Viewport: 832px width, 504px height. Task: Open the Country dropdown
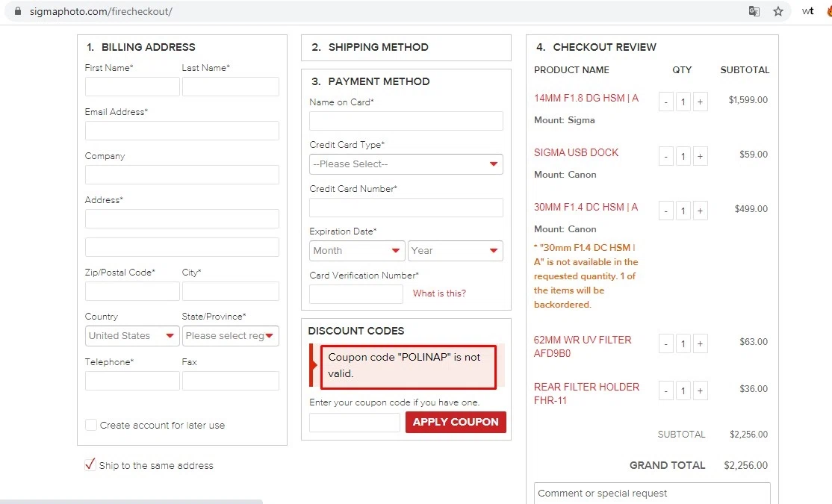coord(132,336)
